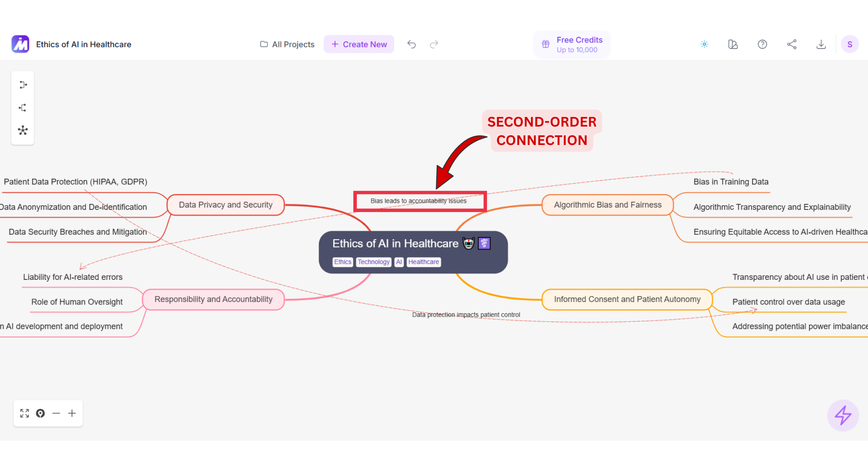This screenshot has height=473, width=868.
Task: Click the Create New button
Action: [x=359, y=44]
